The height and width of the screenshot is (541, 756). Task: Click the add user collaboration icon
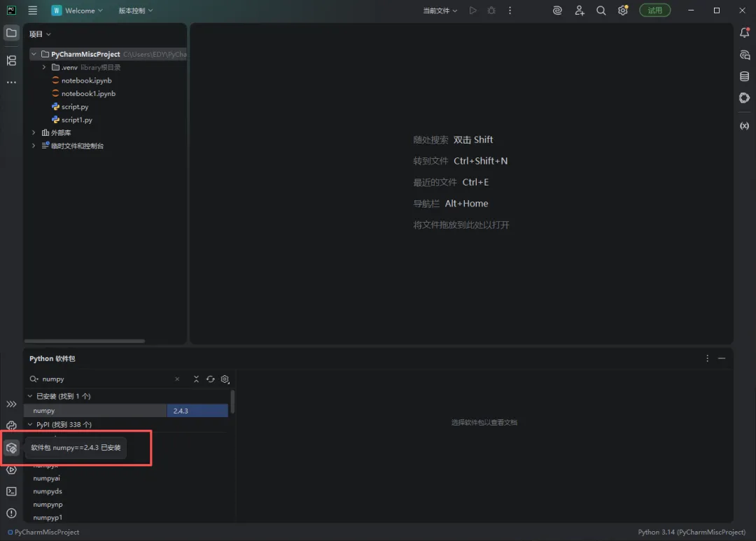(x=580, y=10)
